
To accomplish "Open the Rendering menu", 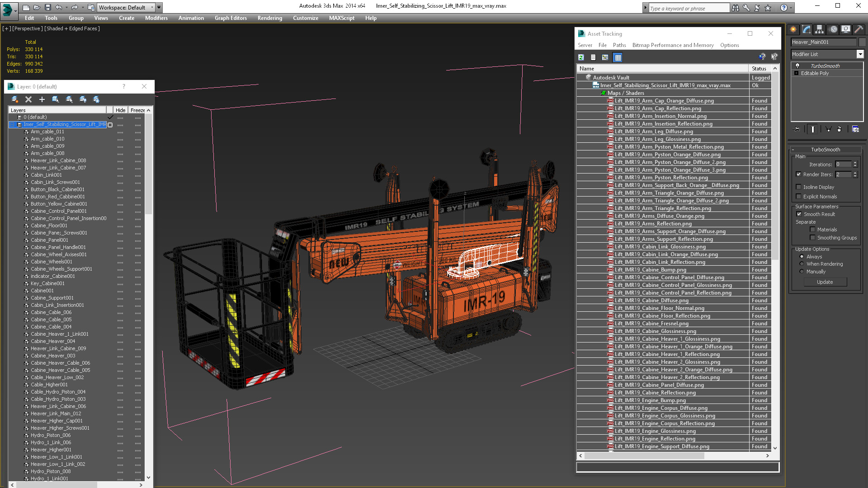I will (x=270, y=18).
